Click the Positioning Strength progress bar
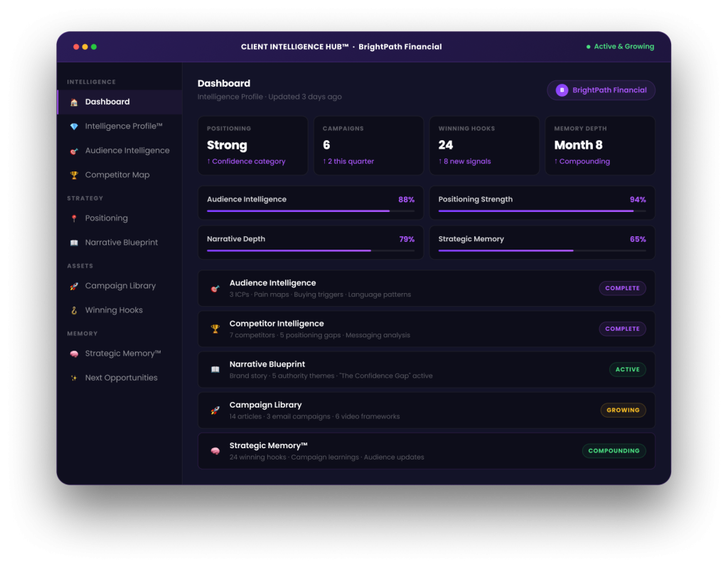This screenshot has width=728, height=567. (542, 211)
